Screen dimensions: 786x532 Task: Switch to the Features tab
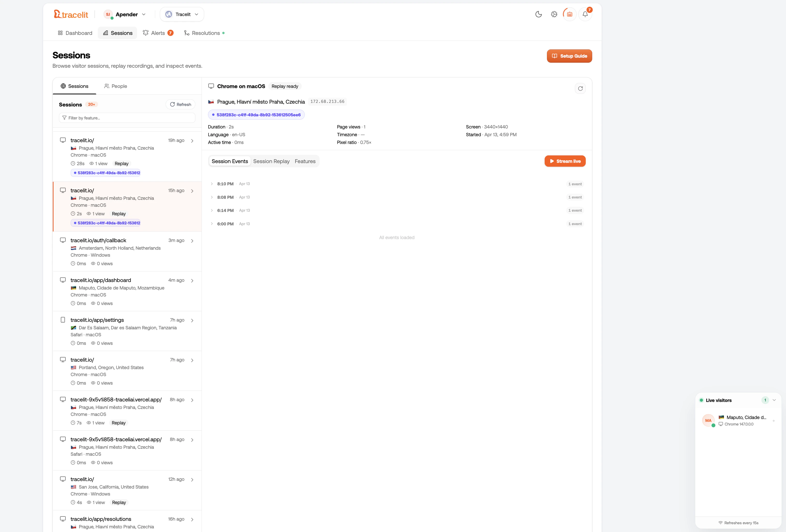tap(305, 161)
